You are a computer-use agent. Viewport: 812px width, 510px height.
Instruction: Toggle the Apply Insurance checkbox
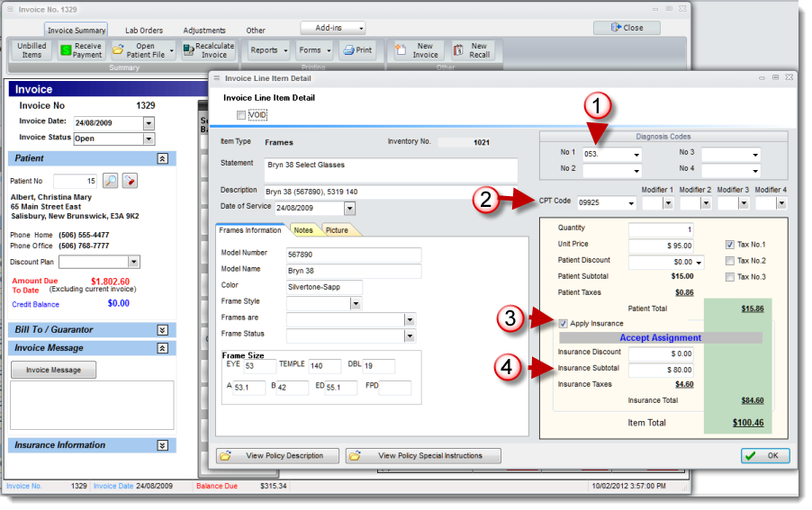[x=563, y=324]
